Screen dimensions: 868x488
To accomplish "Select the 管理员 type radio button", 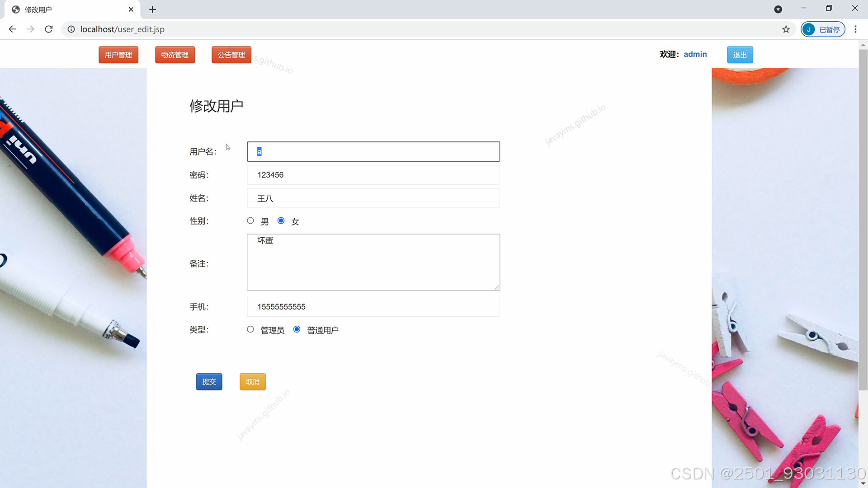I will [x=250, y=329].
